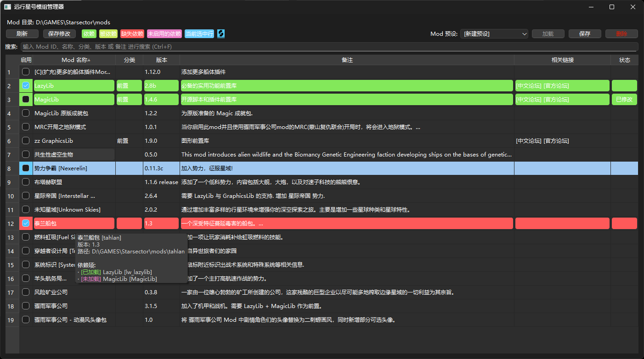Toggle the yellow 被依赖 highlight filter
The width and height of the screenshot is (644, 359).
[108, 34]
